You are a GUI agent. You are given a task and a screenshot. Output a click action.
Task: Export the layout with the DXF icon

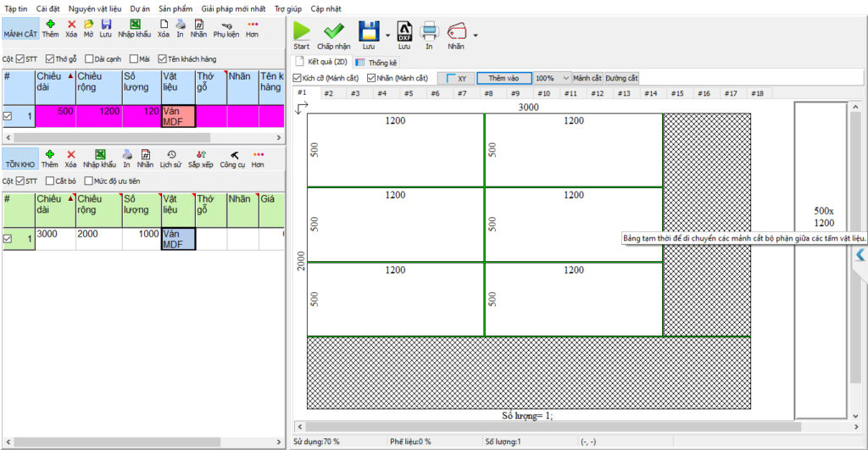[404, 31]
